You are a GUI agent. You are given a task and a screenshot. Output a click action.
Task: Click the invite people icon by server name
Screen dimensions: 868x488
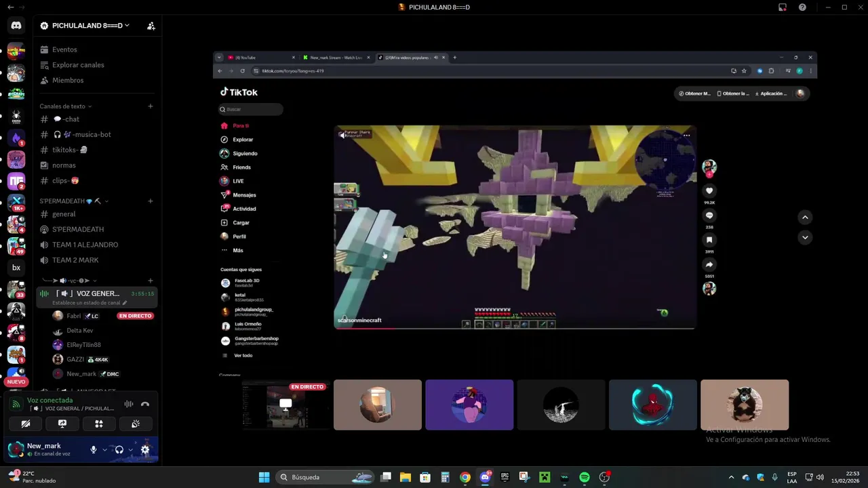click(151, 26)
